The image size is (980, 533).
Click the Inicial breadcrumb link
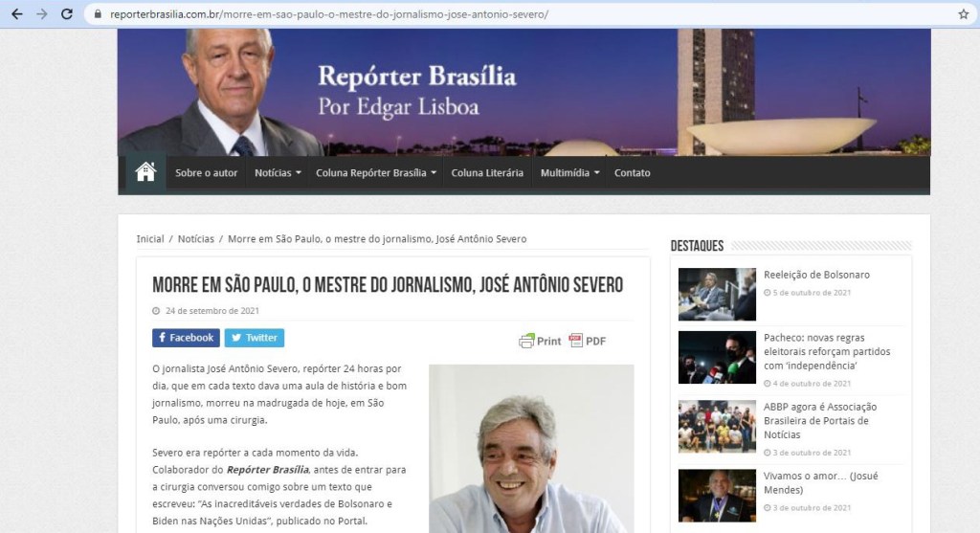point(150,239)
